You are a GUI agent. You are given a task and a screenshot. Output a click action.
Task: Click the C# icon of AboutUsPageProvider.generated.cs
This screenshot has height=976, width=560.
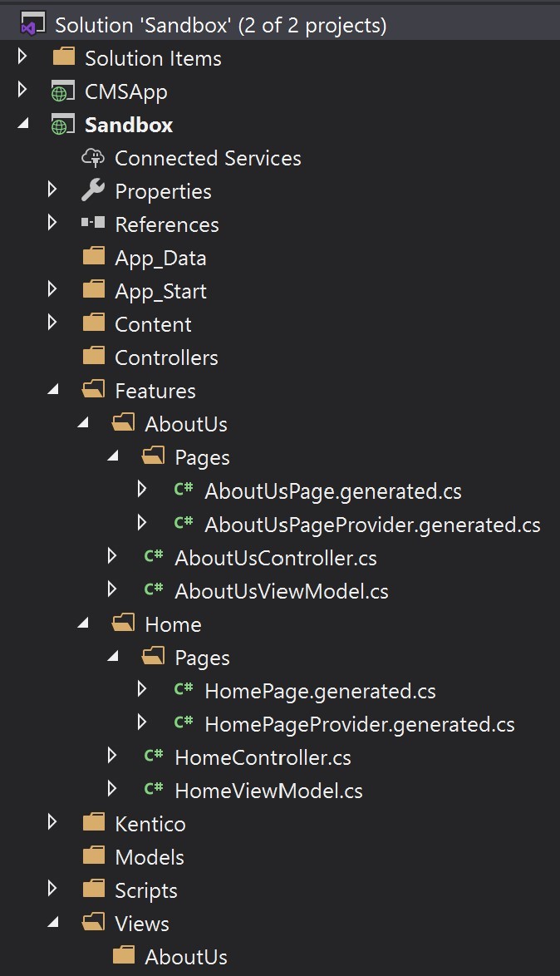coord(184,523)
